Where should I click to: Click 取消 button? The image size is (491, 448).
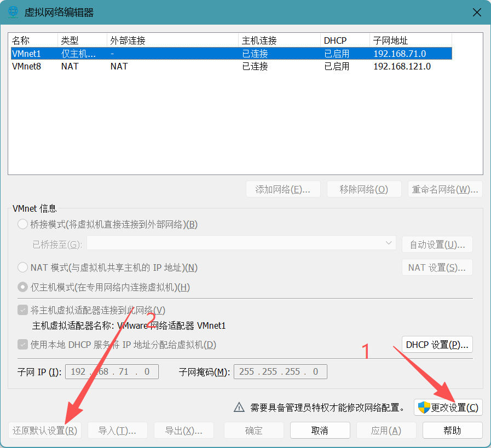click(x=320, y=430)
